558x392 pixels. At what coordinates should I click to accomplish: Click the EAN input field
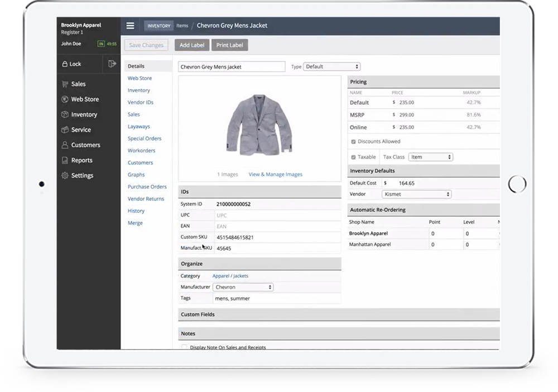pos(277,226)
